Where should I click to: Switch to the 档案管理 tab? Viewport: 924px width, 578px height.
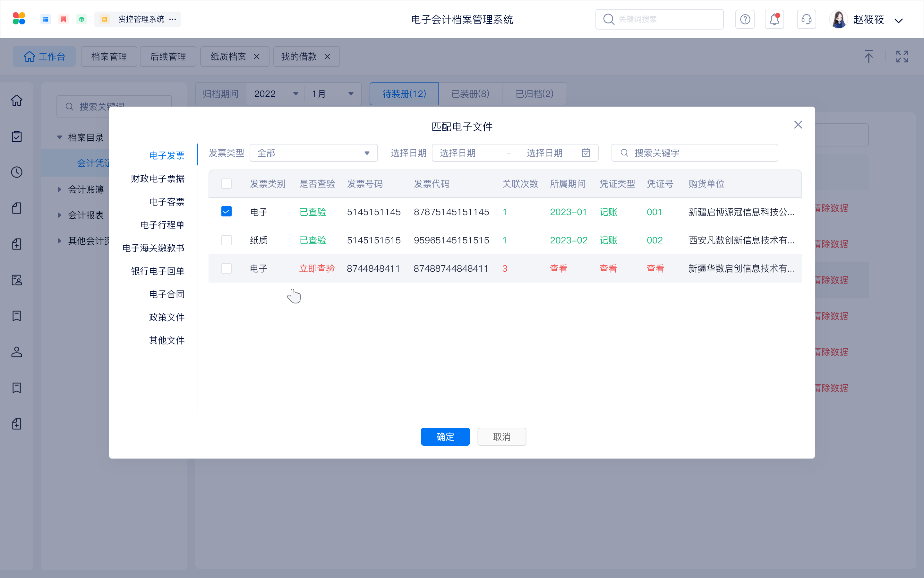point(109,57)
